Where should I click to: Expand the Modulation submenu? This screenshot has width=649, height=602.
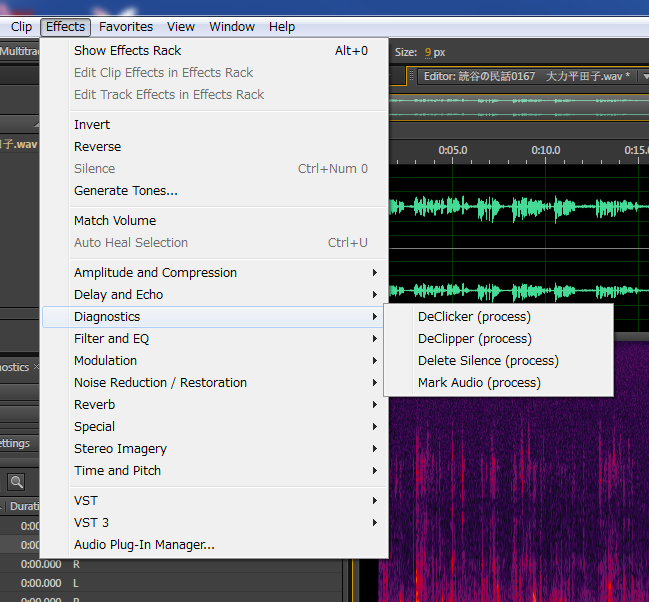pyautogui.click(x=215, y=361)
